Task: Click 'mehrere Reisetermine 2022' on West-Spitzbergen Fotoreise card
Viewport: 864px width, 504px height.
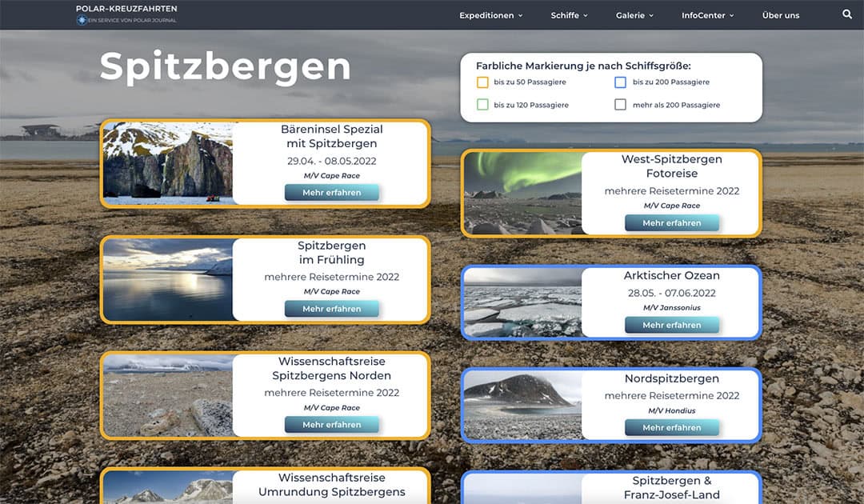Action: pyautogui.click(x=672, y=191)
